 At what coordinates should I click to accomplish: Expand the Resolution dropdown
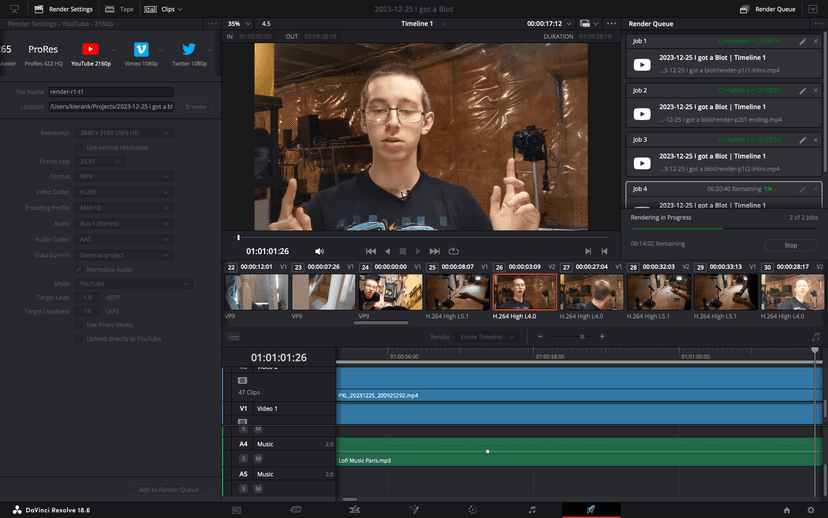click(x=124, y=133)
